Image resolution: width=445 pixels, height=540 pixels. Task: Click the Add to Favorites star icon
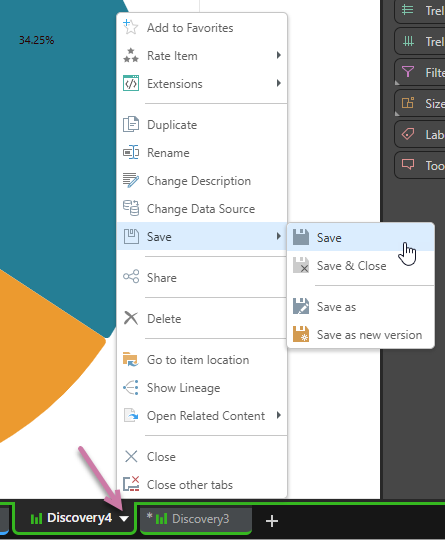131,27
